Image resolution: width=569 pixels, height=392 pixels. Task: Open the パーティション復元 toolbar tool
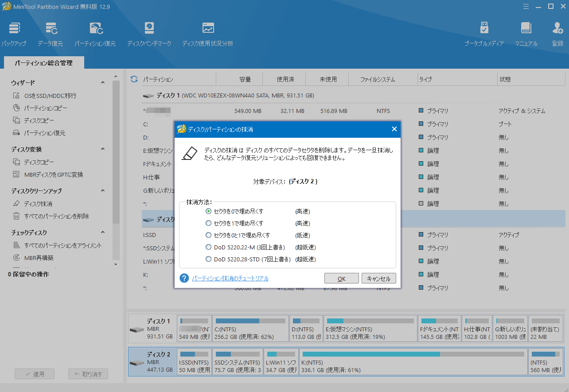(x=95, y=34)
